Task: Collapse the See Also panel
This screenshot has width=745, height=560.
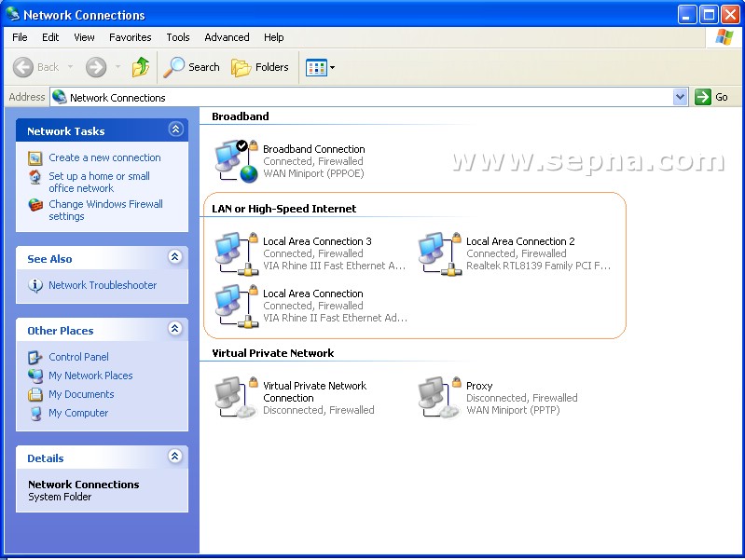Action: coord(175,257)
